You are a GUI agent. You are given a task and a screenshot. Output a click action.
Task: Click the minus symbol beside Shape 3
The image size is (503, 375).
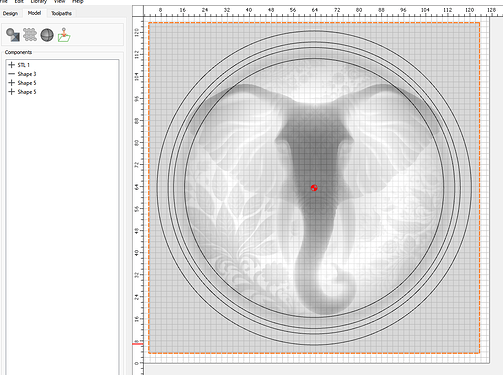12,74
